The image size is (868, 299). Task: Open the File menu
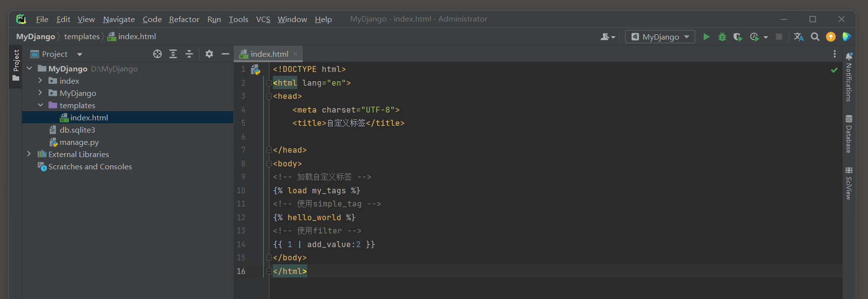click(42, 19)
